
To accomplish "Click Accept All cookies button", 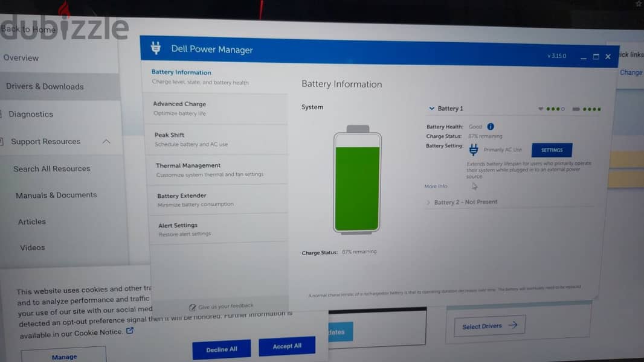I will (287, 346).
